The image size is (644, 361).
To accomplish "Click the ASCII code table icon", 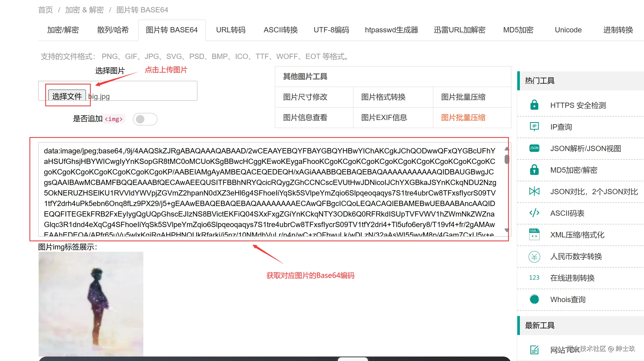I will (534, 213).
